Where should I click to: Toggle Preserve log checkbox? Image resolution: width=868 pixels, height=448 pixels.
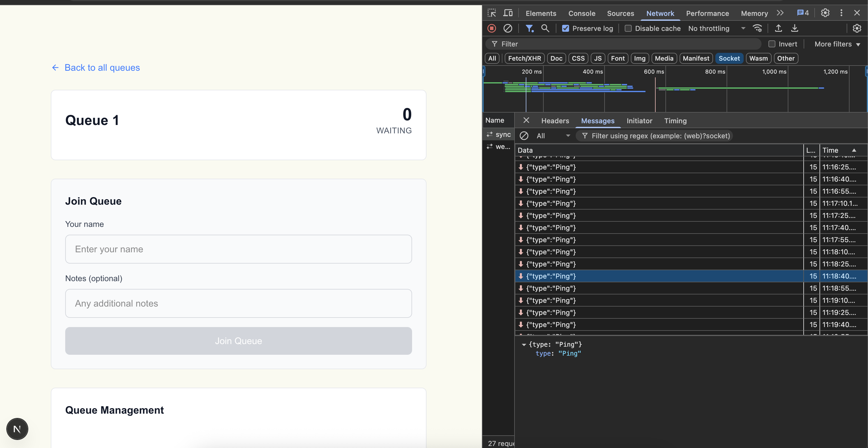click(565, 28)
